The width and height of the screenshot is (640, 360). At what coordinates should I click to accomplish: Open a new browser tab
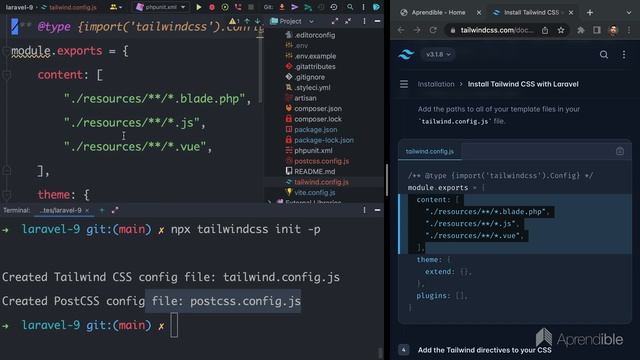point(589,13)
